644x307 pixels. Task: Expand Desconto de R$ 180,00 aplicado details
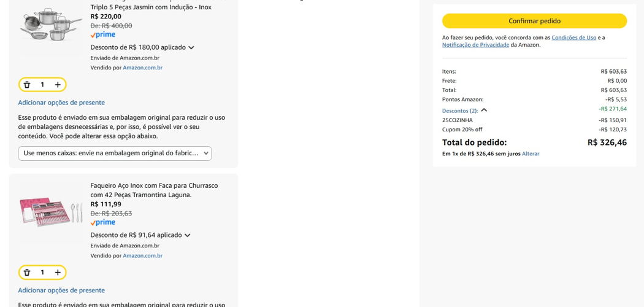tap(142, 47)
